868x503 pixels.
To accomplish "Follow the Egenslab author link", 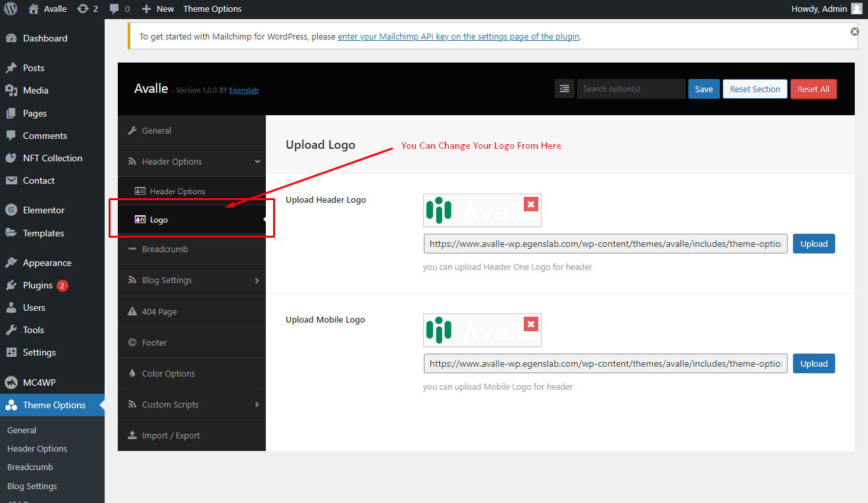I will point(243,90).
